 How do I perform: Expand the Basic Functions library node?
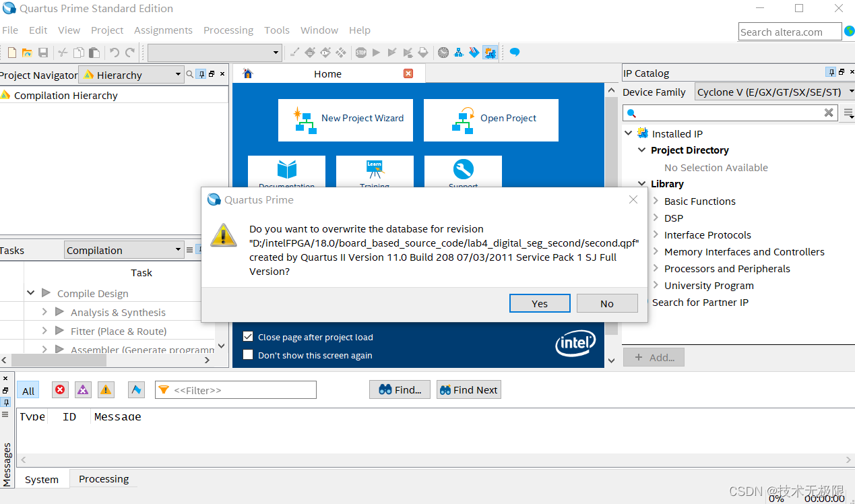656,201
